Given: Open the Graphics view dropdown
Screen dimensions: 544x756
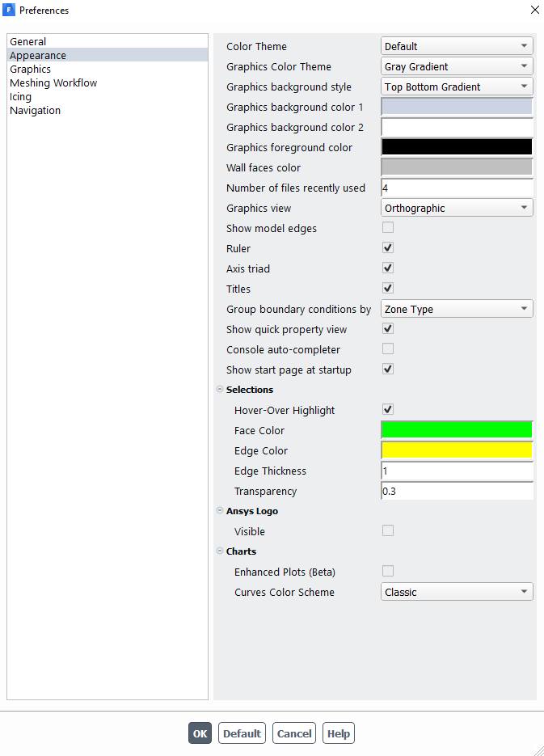Looking at the screenshot, I should pyautogui.click(x=457, y=208).
